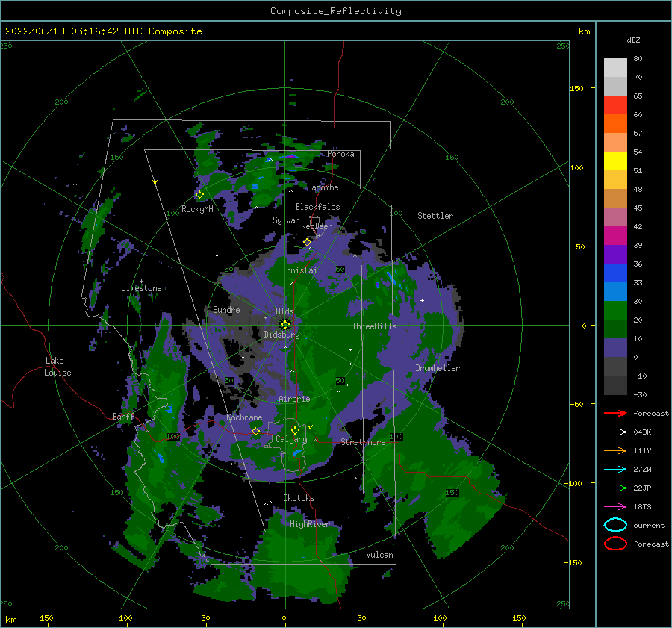Click the Okotoks town label

pos(299,498)
